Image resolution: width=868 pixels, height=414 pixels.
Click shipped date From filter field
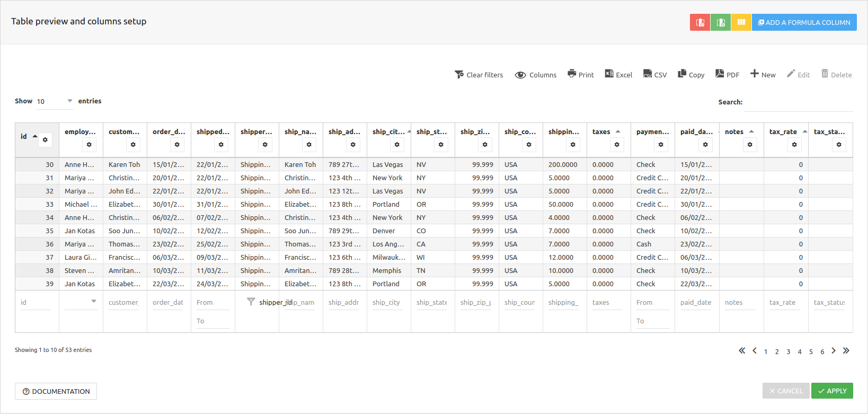[x=212, y=303]
